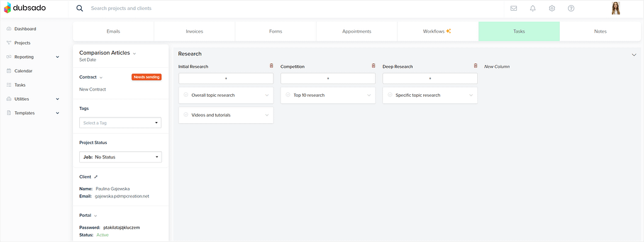The image size is (644, 242).
Task: Click the portal password text
Action: pos(121,228)
